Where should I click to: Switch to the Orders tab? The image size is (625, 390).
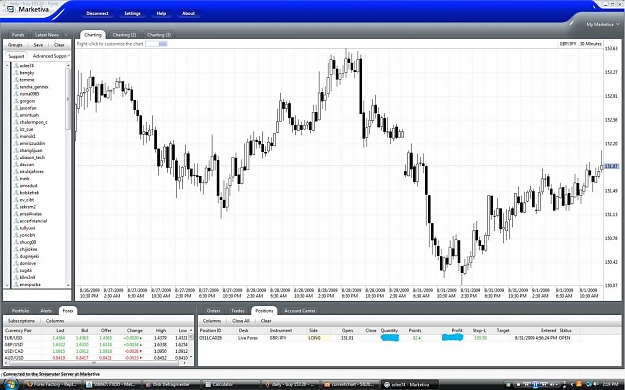pyautogui.click(x=213, y=311)
